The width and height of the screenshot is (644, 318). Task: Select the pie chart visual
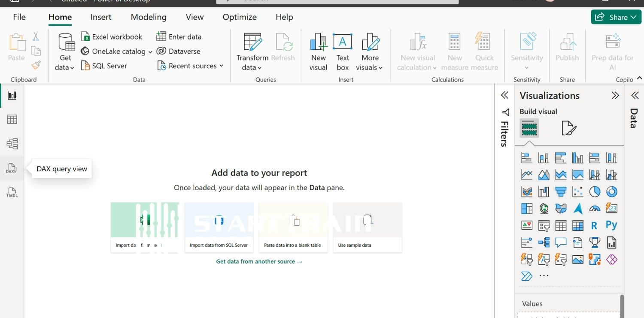[595, 191]
